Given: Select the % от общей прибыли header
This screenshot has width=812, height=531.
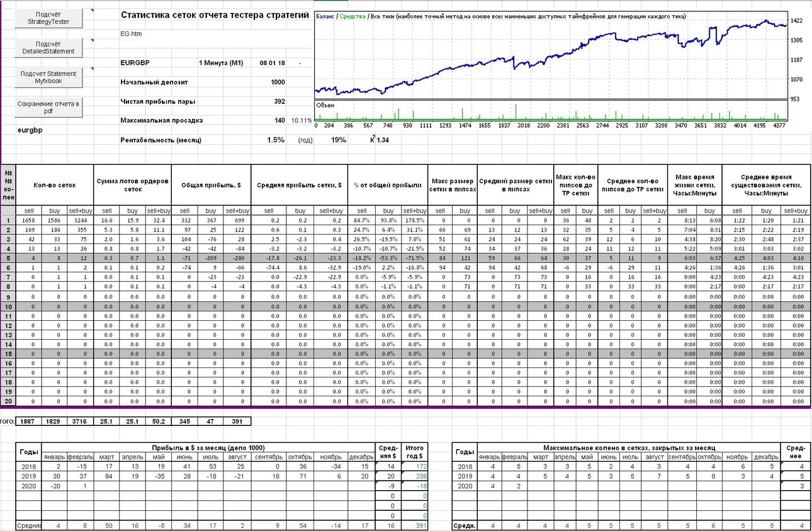Looking at the screenshot, I should coord(387,185).
